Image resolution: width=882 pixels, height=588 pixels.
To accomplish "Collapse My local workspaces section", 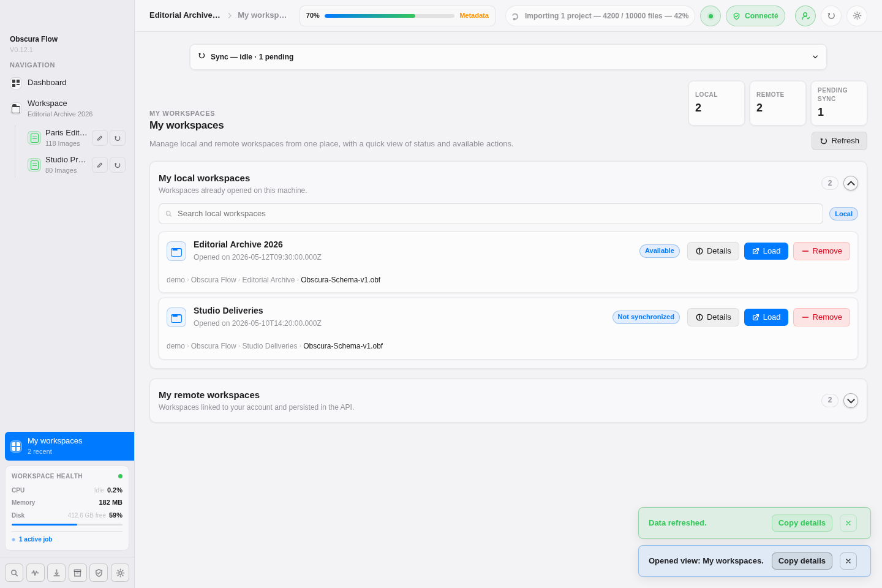I will (x=851, y=183).
